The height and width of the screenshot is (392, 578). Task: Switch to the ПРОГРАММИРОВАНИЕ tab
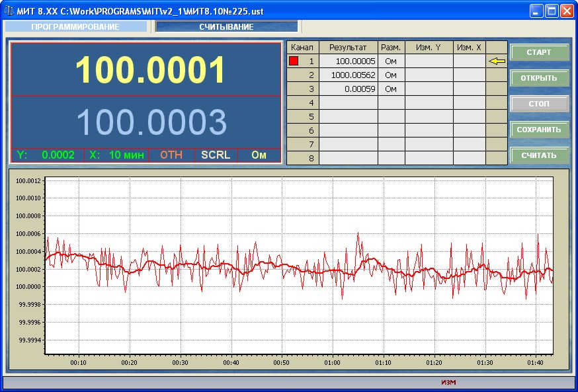point(75,27)
